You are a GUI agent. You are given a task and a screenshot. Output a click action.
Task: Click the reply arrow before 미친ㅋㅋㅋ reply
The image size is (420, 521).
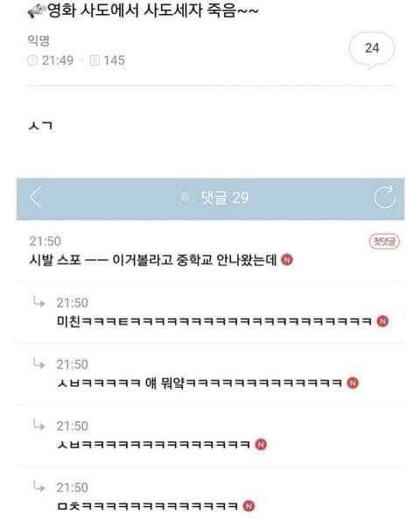coord(39,302)
